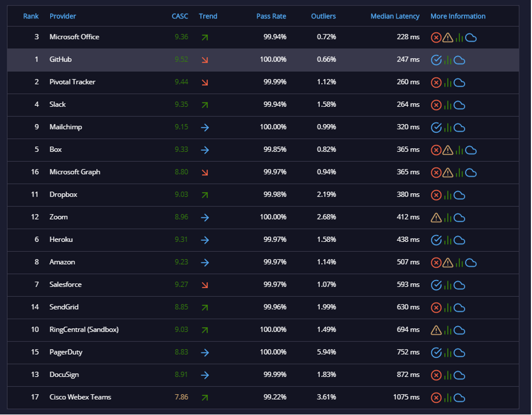The image size is (532, 415).
Task: Click the 228 ms median latency value
Action: coord(408,36)
